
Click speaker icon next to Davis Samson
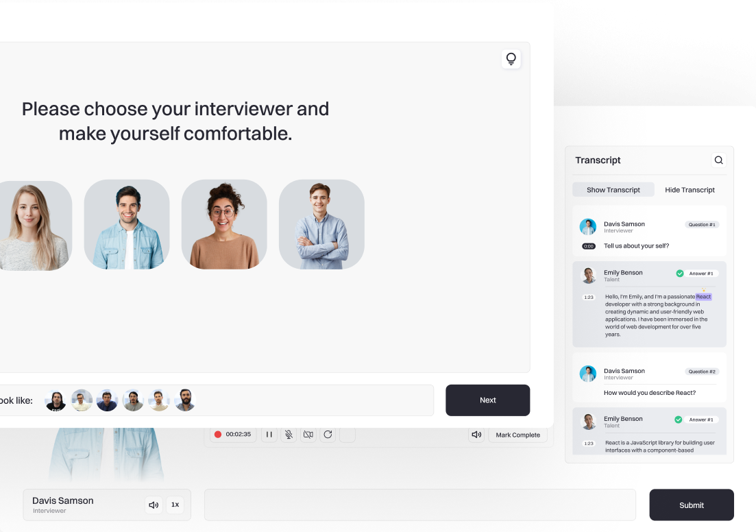coord(154,505)
